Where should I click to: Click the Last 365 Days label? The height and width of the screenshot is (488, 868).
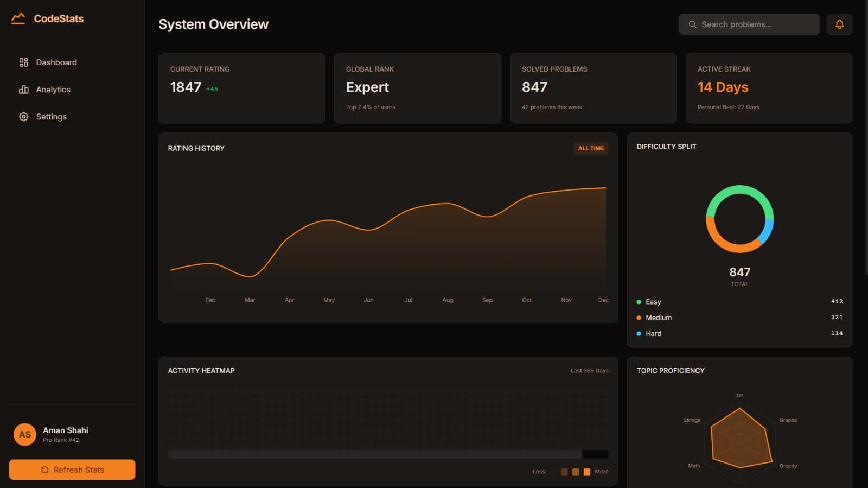click(x=589, y=371)
